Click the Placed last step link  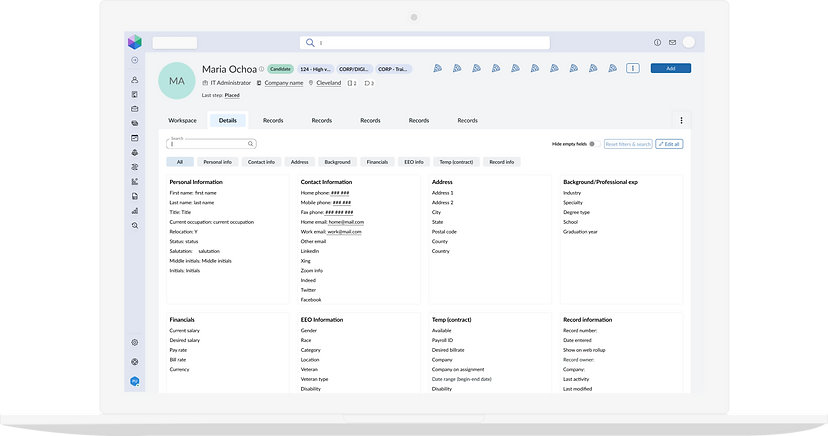232,96
